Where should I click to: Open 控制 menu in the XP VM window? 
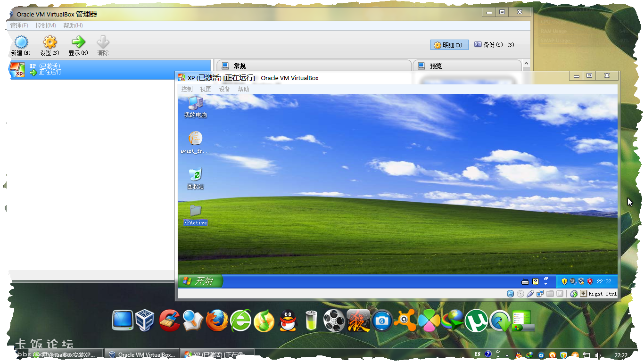pos(187,89)
